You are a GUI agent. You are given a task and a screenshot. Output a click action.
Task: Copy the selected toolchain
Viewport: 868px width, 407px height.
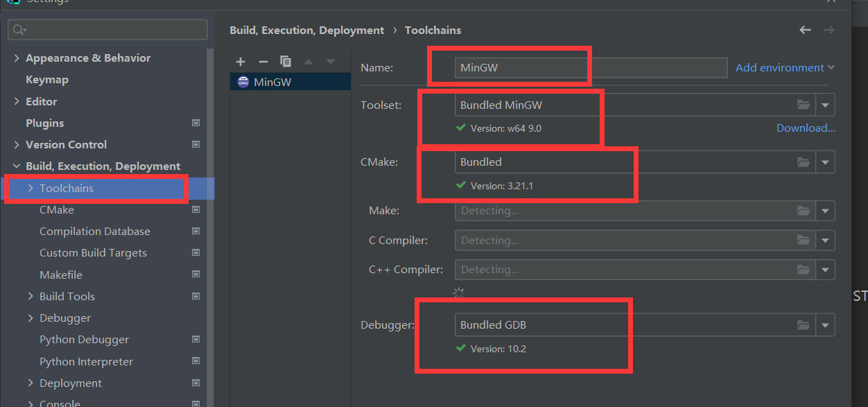pos(285,62)
